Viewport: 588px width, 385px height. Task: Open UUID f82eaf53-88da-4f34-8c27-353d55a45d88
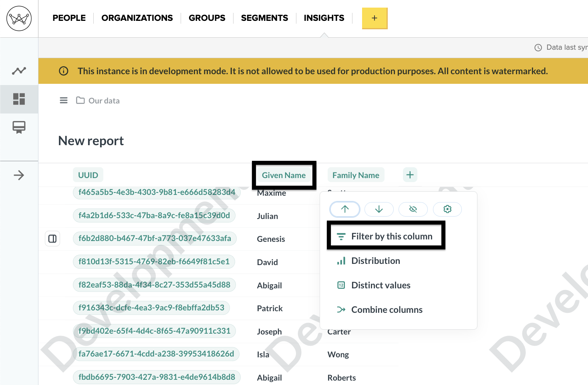pos(154,285)
